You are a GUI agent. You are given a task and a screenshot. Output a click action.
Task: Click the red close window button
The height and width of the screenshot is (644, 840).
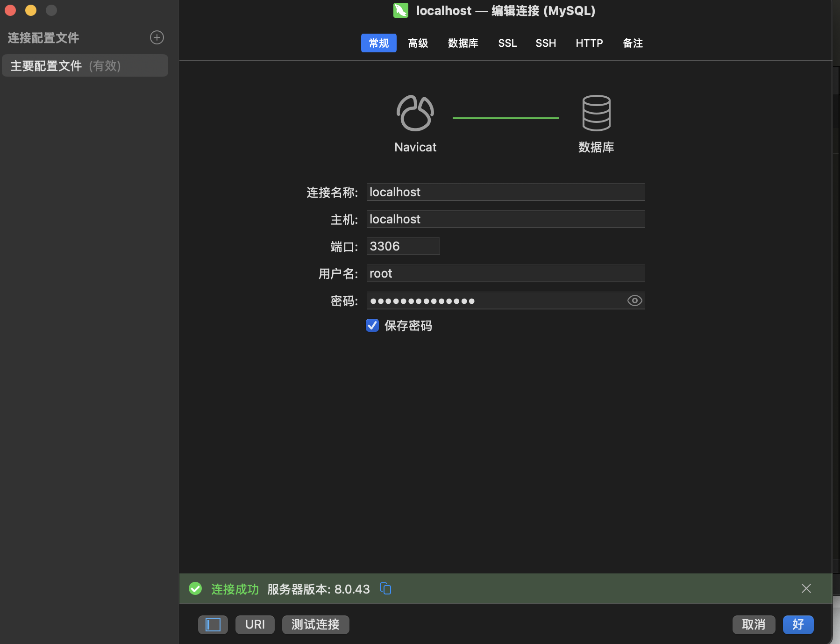coord(10,10)
